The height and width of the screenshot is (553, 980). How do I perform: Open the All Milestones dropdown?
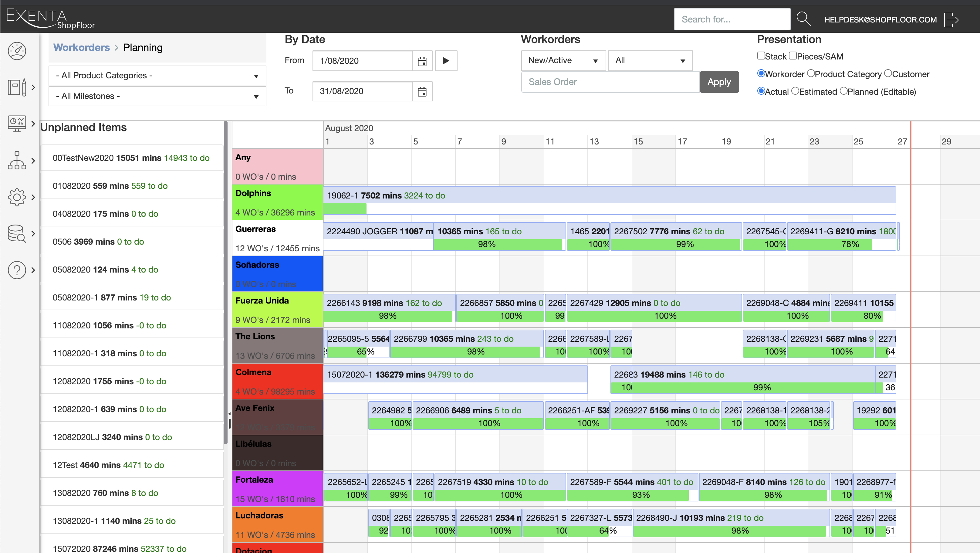157,96
